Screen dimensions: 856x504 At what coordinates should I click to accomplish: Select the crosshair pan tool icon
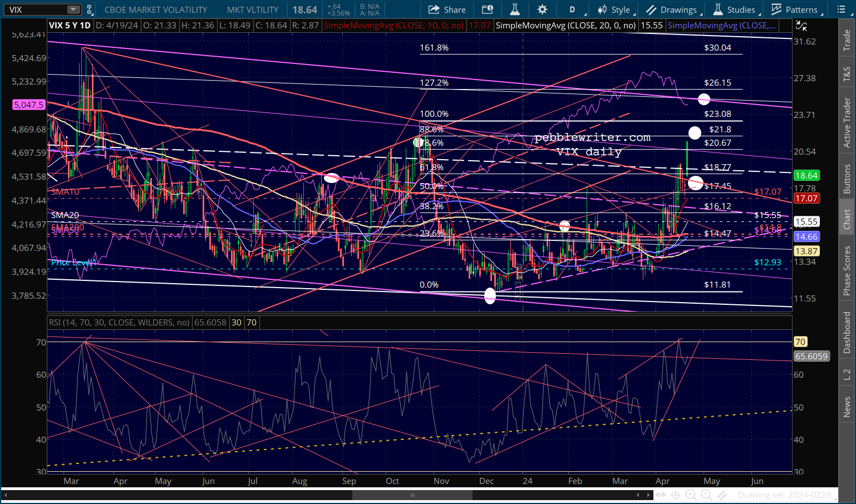(x=675, y=495)
